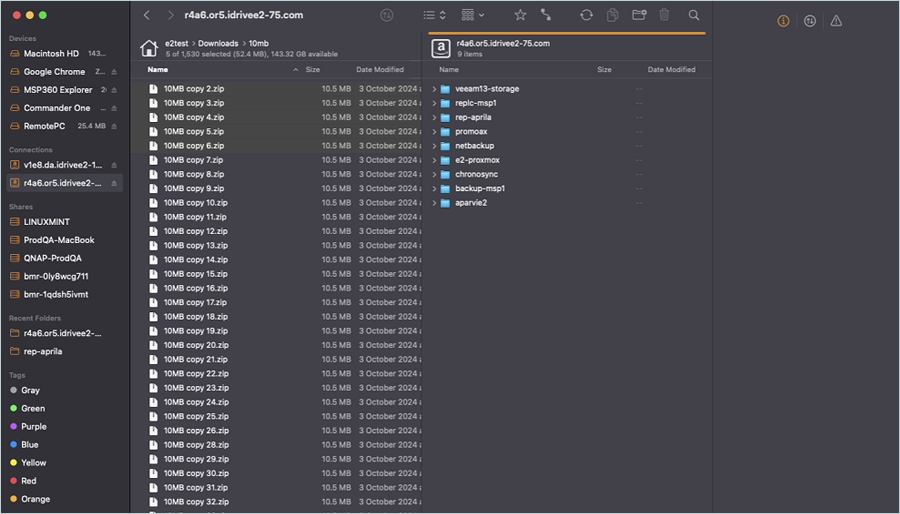Screen dimensions: 900x514
Task: Open the list view options dropdown
Action: [x=433, y=16]
